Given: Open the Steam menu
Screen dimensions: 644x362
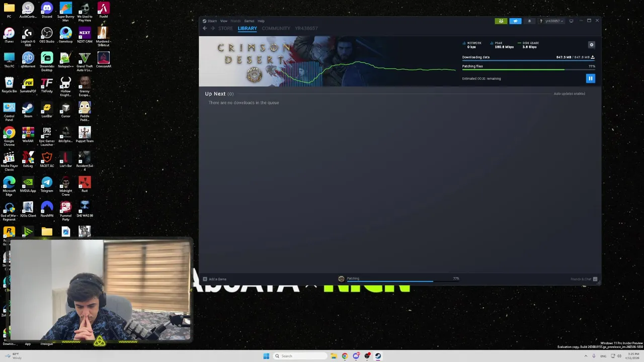Looking at the screenshot, I should pyautogui.click(x=210, y=21).
